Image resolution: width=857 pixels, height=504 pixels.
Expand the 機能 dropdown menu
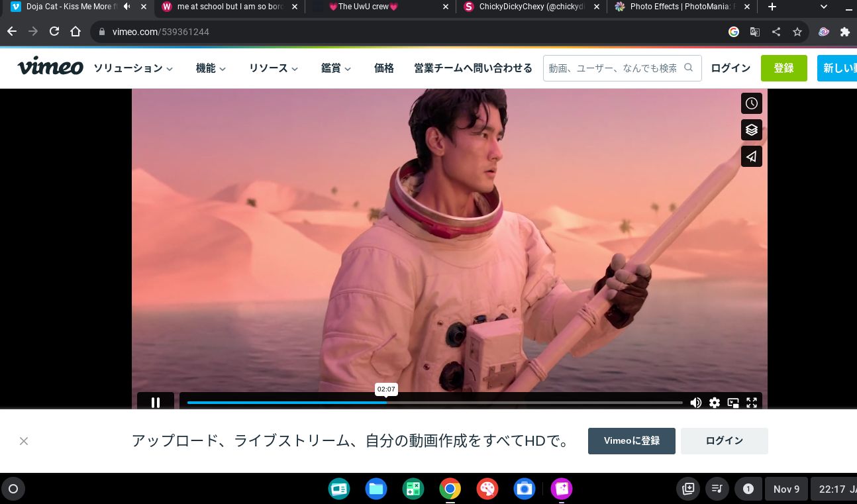pos(211,68)
